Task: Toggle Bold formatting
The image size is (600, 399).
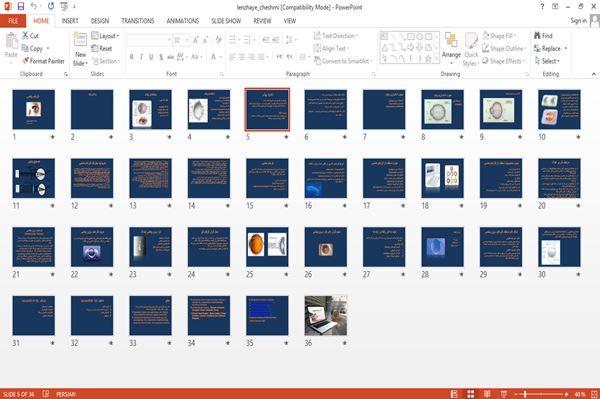Action: tap(132, 57)
